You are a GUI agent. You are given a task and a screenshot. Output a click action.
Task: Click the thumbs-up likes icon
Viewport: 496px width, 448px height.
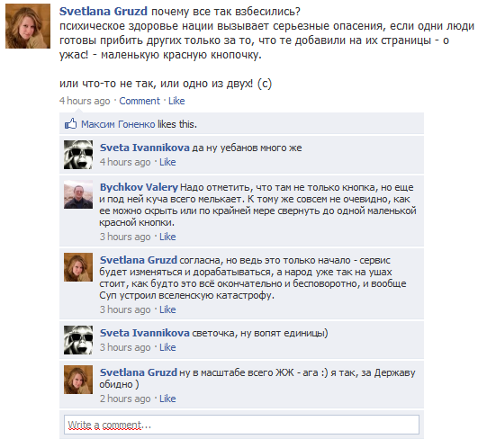pyautogui.click(x=70, y=123)
